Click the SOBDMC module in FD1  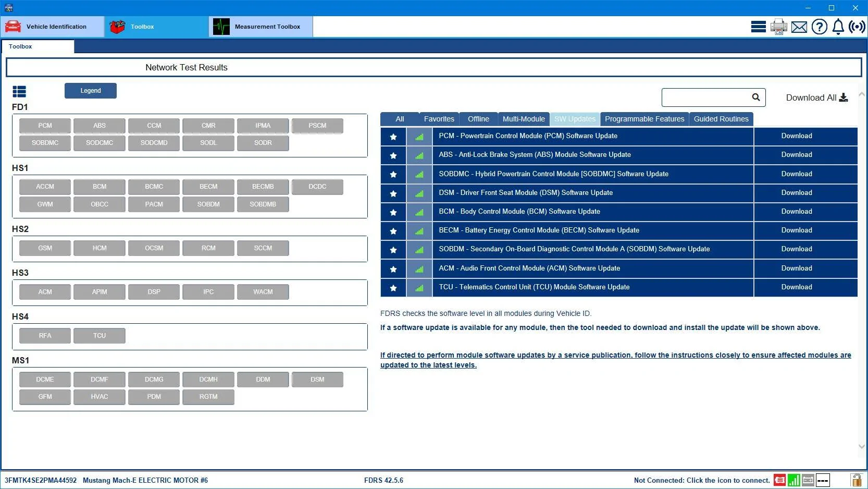click(x=45, y=143)
